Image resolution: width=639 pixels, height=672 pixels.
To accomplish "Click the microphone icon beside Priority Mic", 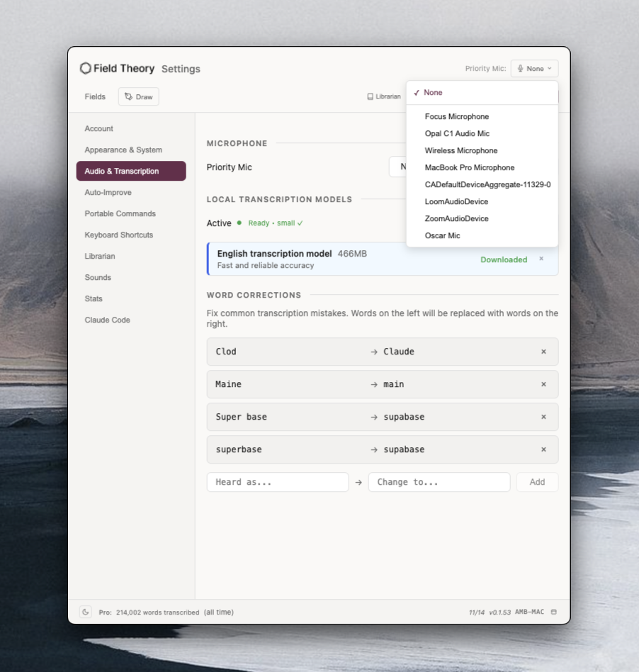I will (x=521, y=68).
